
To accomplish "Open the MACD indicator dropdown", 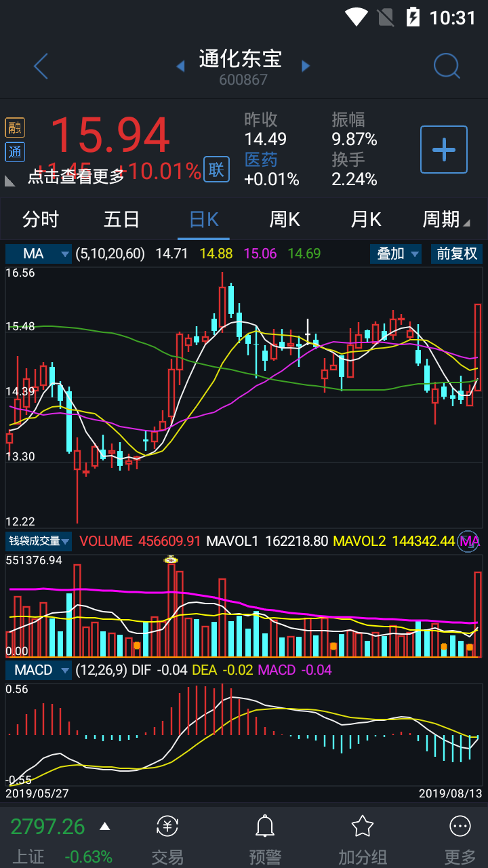I will pos(39,670).
